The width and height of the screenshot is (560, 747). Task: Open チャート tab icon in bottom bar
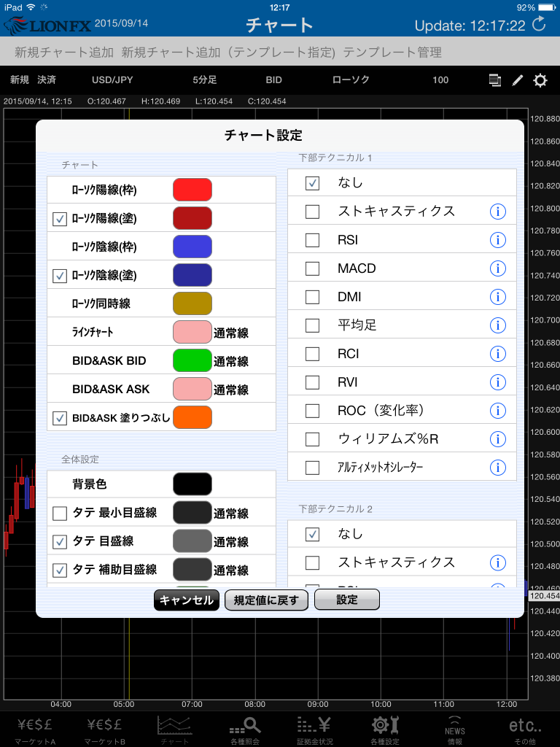pos(174,730)
